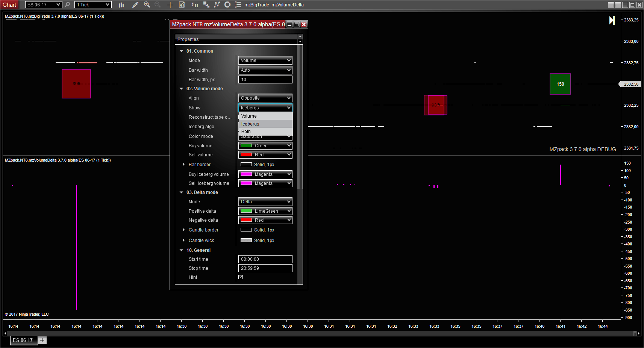Toggle the Chart Trader icon
644x348 pixels.
point(194,5)
